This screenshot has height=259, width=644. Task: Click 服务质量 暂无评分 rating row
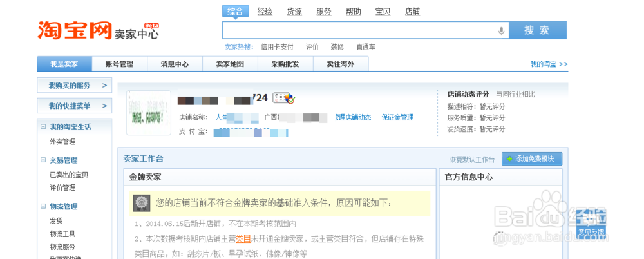pos(476,118)
